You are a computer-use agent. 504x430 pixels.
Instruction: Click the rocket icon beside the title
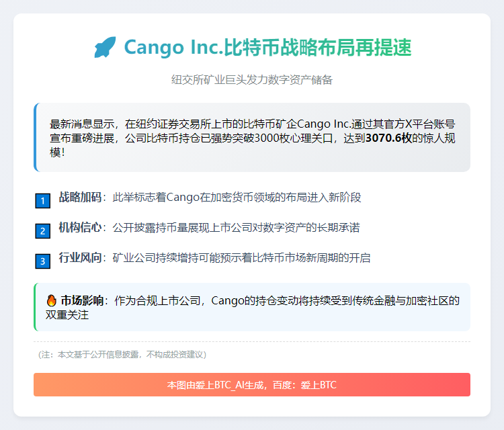click(105, 47)
